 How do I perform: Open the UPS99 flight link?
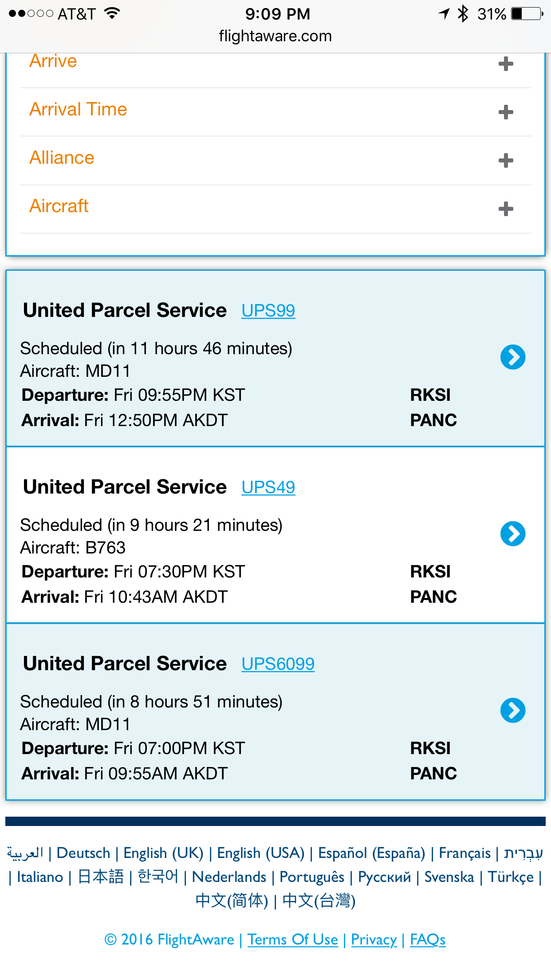[x=268, y=311]
